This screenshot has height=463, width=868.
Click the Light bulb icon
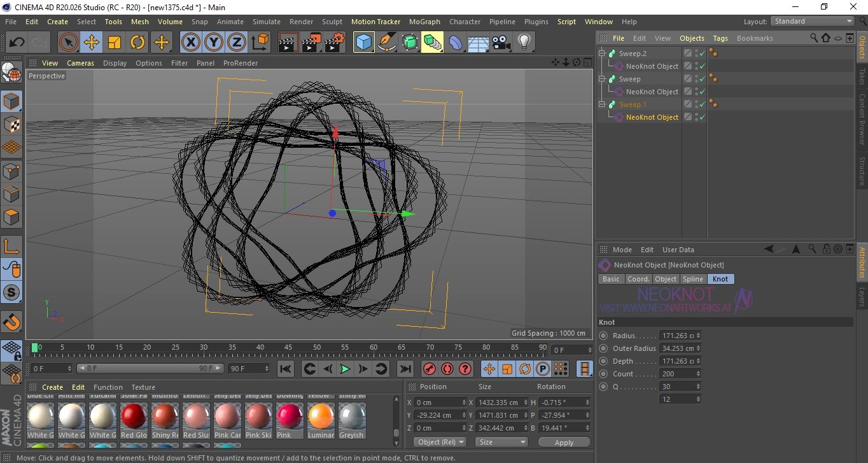524,43
